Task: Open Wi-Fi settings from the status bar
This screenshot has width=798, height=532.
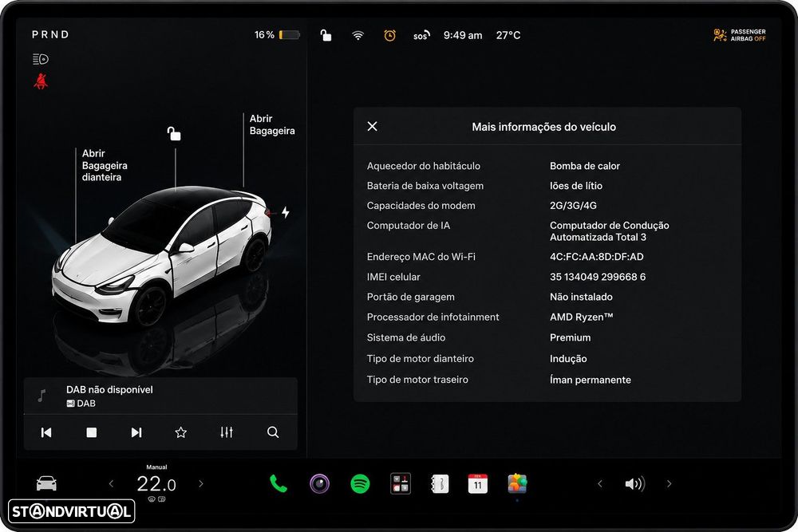Action: (x=358, y=35)
